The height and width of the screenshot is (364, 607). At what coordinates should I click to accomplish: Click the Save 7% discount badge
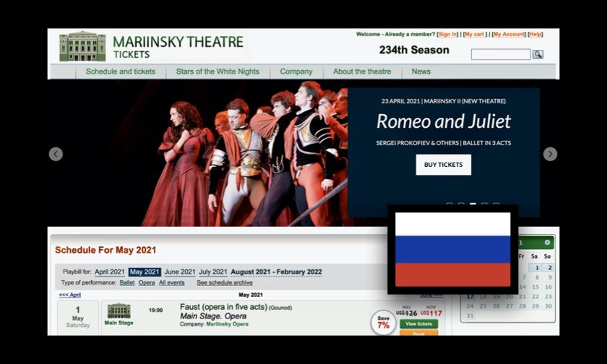[x=383, y=322]
